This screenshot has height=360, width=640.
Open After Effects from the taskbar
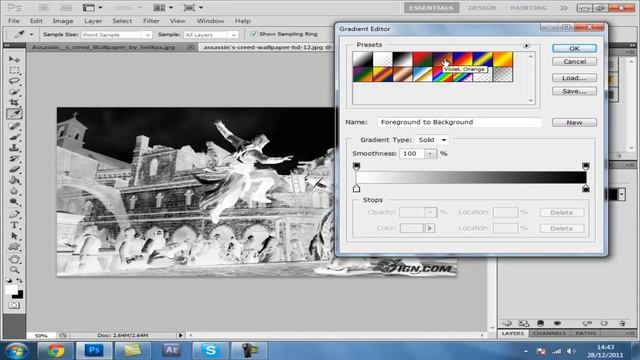point(171,350)
